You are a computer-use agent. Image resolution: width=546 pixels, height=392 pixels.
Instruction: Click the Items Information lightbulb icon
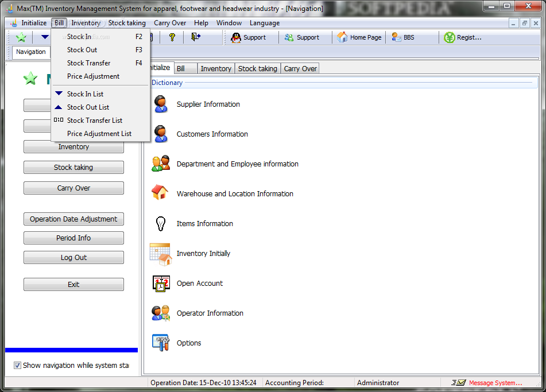pyautogui.click(x=161, y=223)
